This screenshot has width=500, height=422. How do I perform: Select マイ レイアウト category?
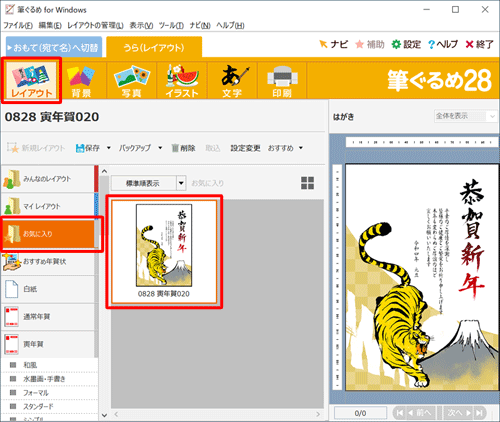point(49,206)
